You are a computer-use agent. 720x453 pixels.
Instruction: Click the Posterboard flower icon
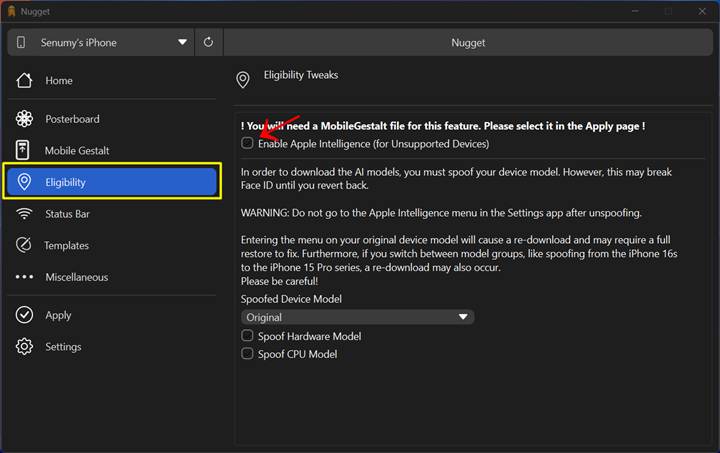point(24,119)
